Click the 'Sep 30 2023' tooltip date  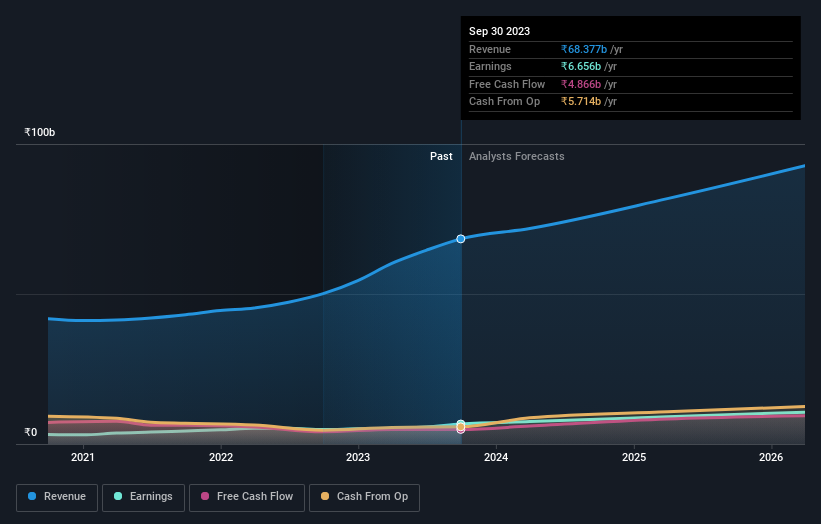500,31
